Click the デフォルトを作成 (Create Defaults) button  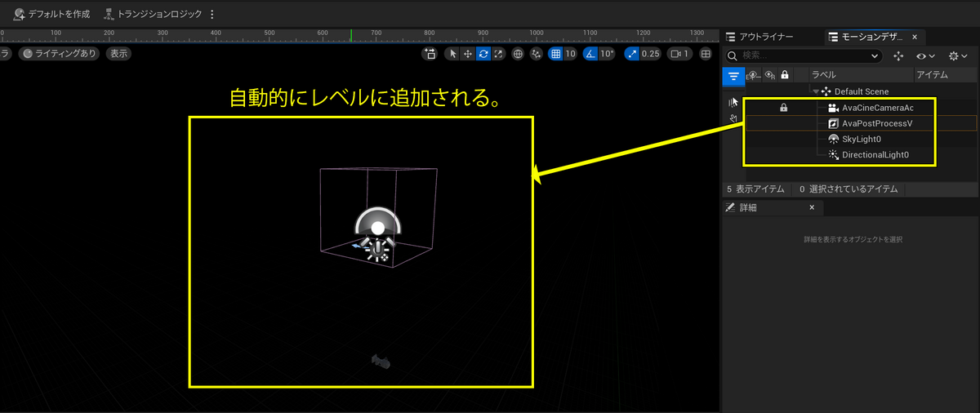click(x=51, y=14)
